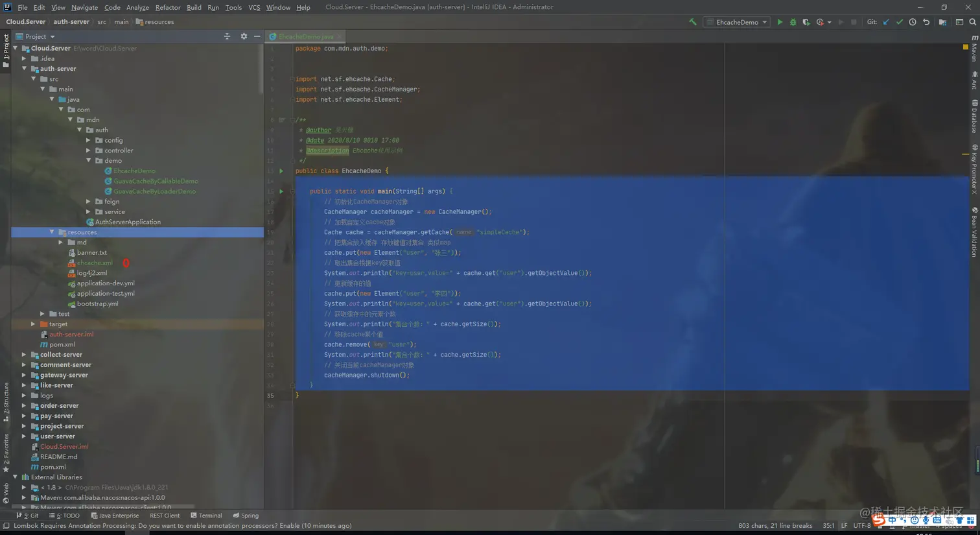
Task: Collapse External Libraries node
Action: coord(16,477)
